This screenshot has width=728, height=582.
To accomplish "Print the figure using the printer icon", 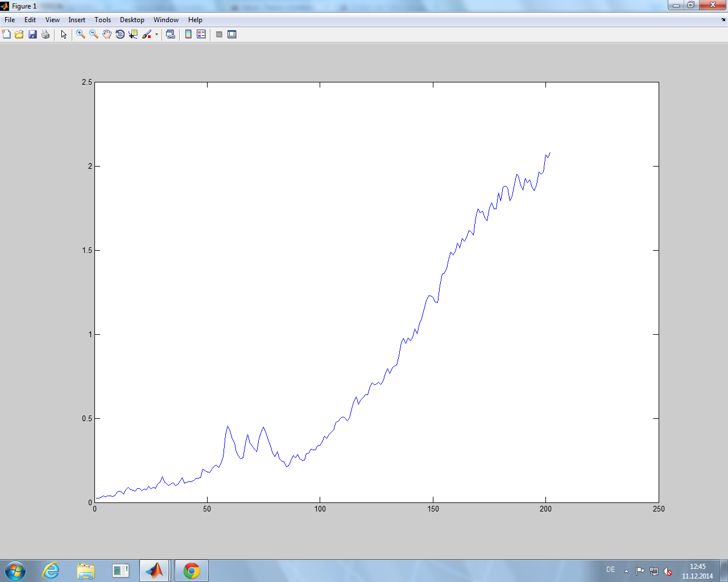I will point(45,35).
